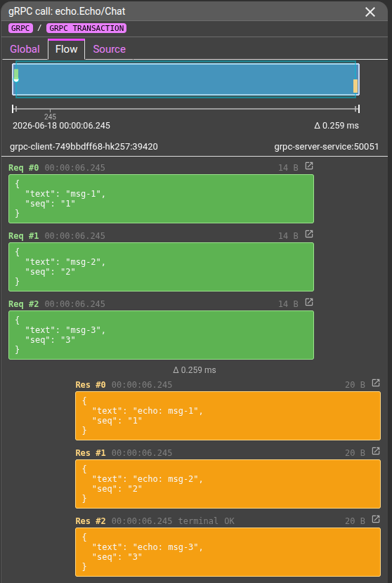Click the timestamp 2026-06-18 00:00:06.245
This screenshot has width=392, height=583.
(x=61, y=125)
